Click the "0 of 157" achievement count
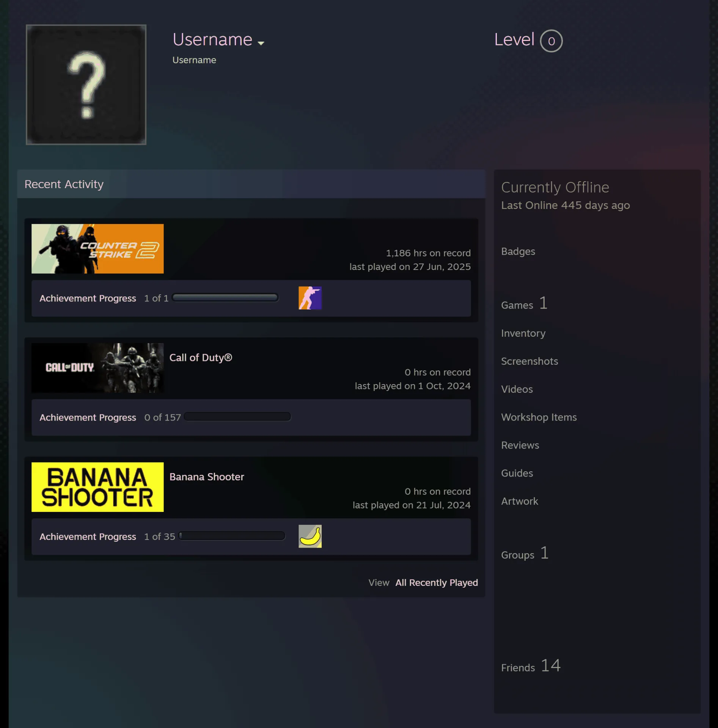The height and width of the screenshot is (728, 718). coord(162,417)
